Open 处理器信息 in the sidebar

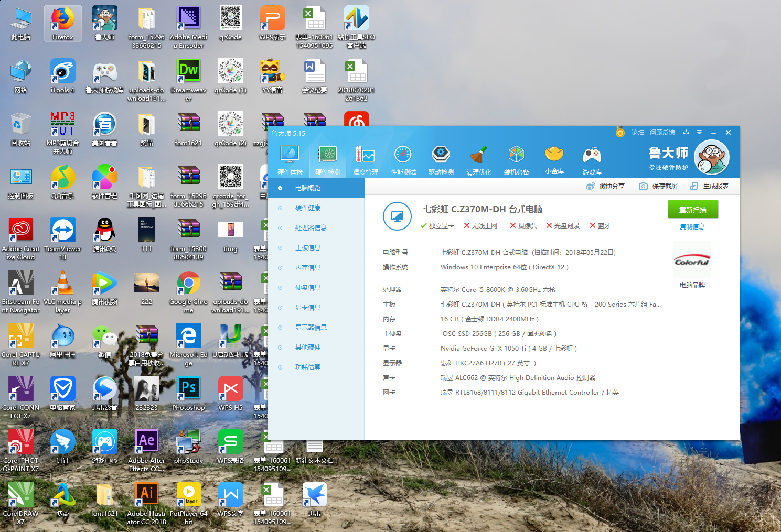[316, 228]
